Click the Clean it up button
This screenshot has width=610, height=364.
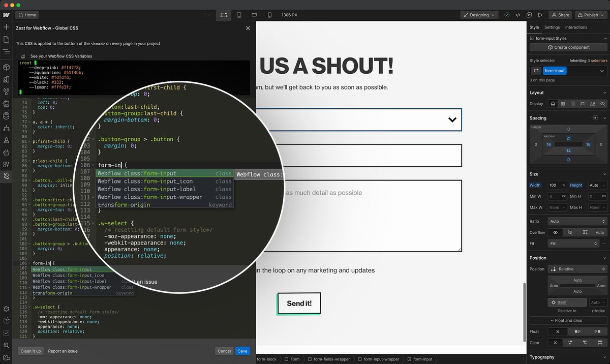pyautogui.click(x=30, y=351)
